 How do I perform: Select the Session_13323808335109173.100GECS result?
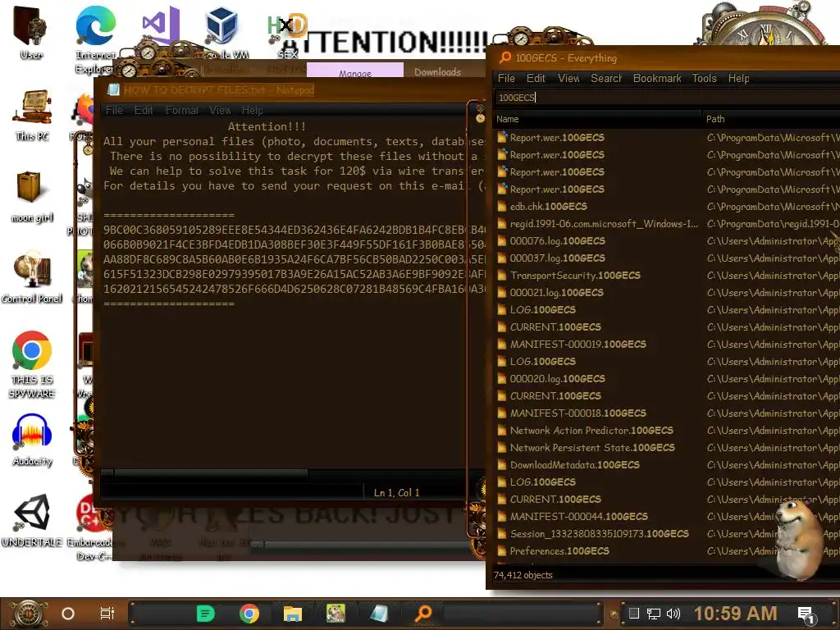(666, 533)
